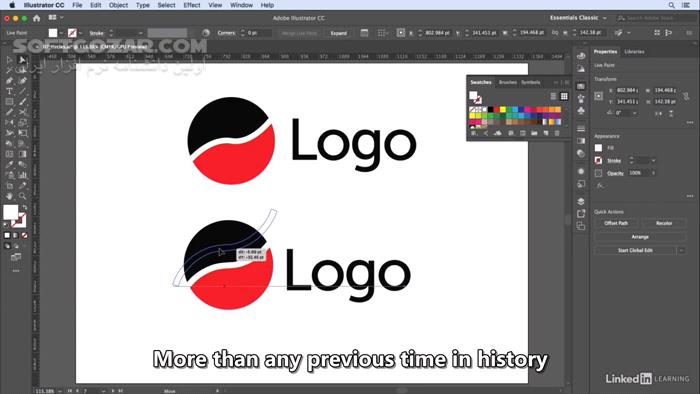Open the Symbols (club) panel icon in dock
Viewport: 700px width, 394px height.
coord(581,110)
